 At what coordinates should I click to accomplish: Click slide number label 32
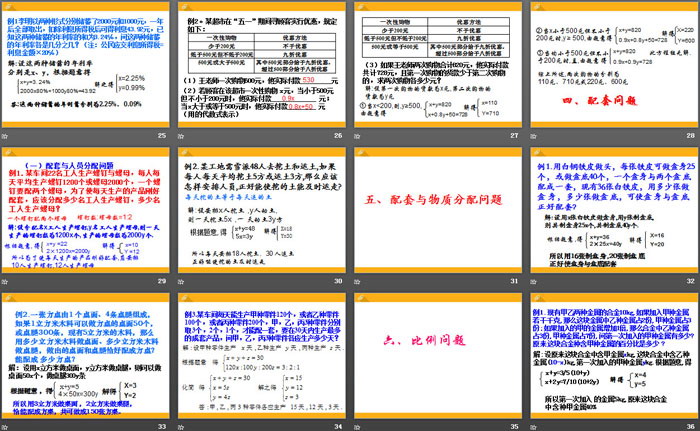coord(691,281)
